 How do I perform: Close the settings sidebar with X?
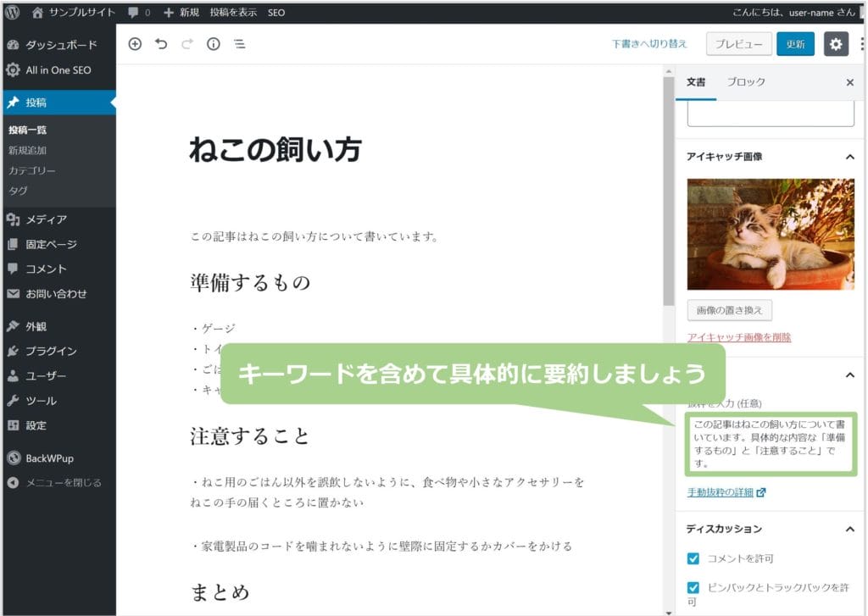(x=850, y=82)
